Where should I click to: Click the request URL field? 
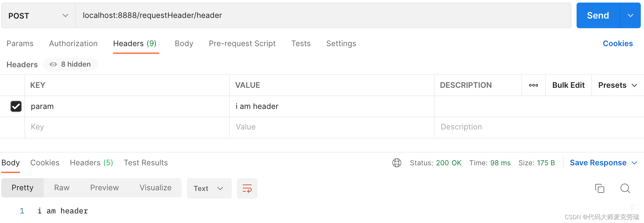[323, 15]
